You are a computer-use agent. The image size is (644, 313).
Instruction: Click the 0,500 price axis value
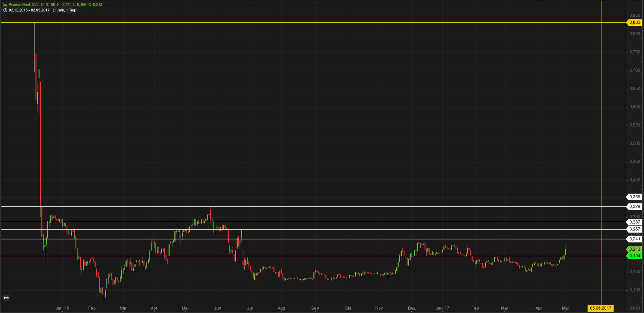pyautogui.click(x=635, y=144)
